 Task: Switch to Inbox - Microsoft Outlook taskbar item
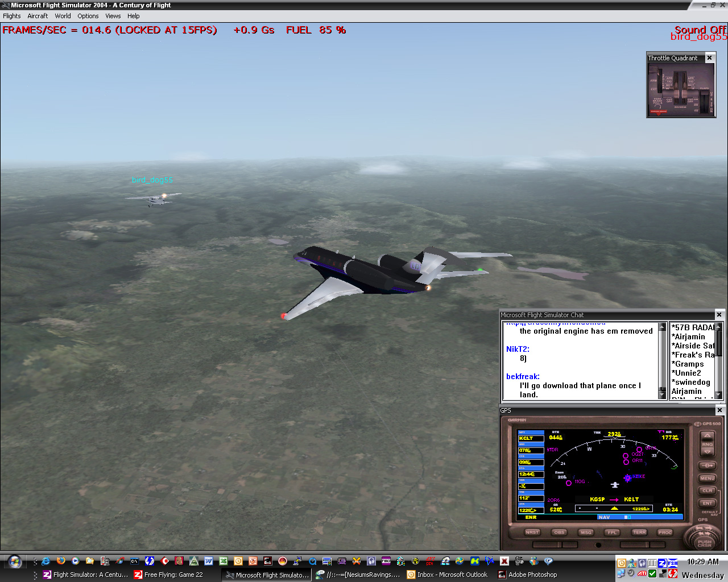point(447,575)
